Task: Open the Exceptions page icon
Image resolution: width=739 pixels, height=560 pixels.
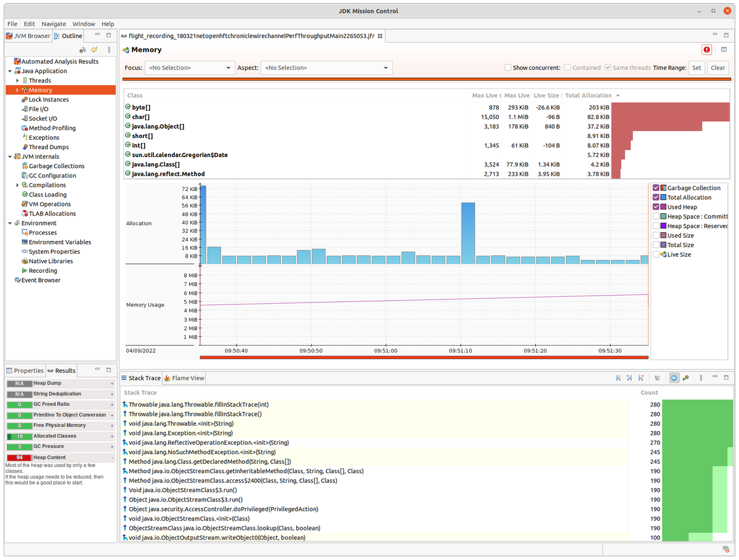Action: click(25, 138)
